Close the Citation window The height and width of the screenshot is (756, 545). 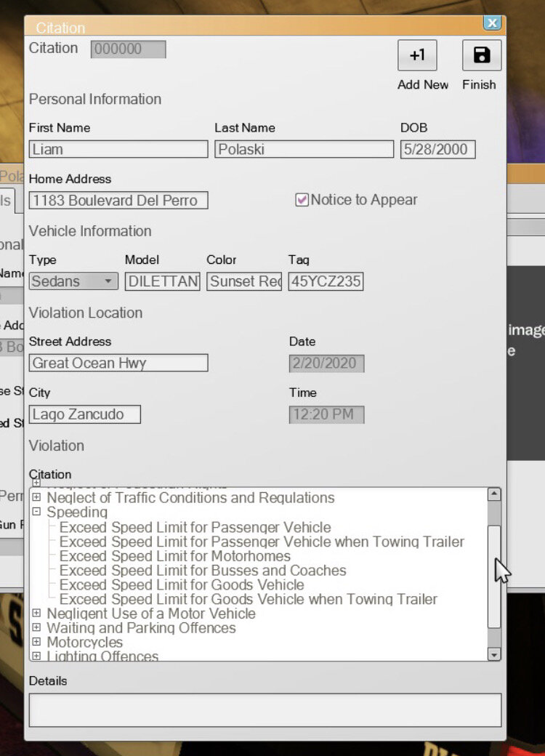pyautogui.click(x=493, y=23)
